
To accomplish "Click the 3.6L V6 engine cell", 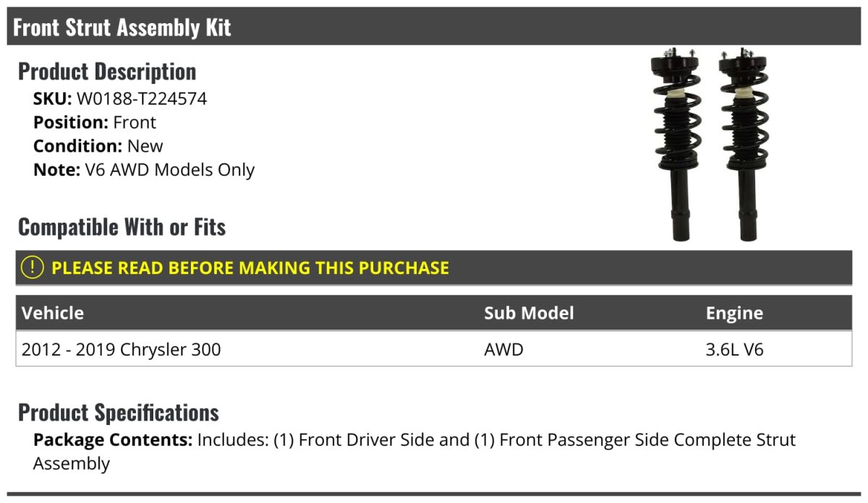I will point(734,350).
